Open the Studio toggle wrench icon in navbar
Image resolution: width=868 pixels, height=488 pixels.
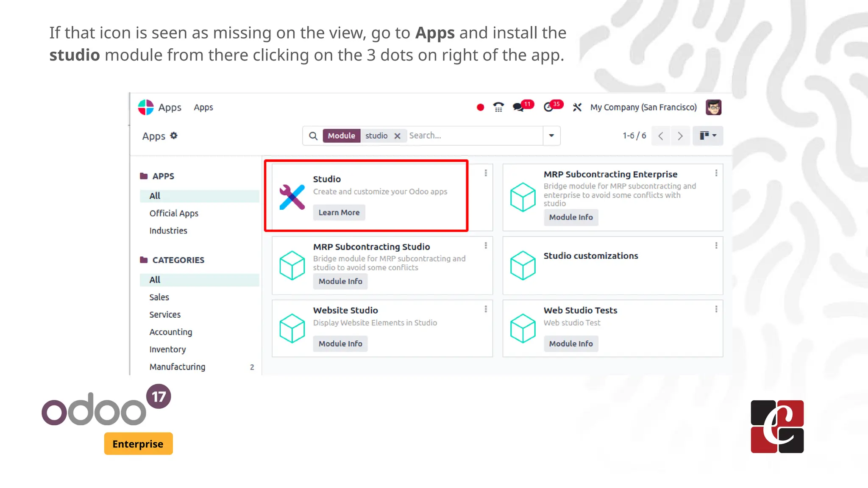coord(577,108)
